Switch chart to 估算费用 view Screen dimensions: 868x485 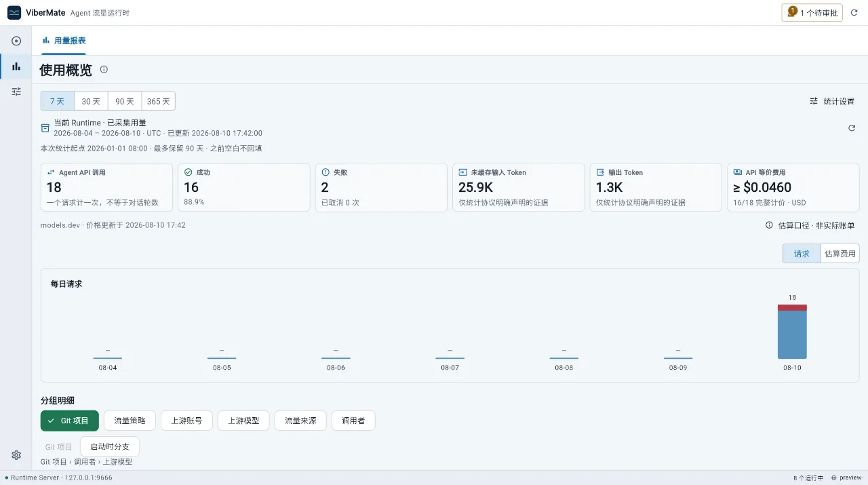tap(840, 254)
